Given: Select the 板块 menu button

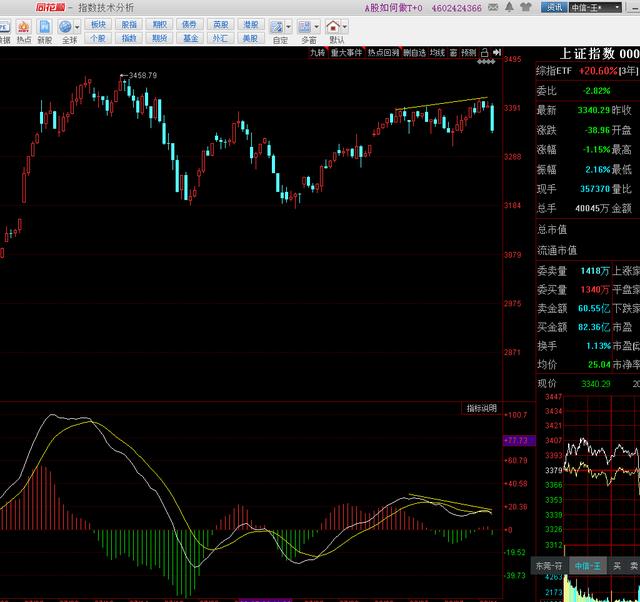Looking at the screenshot, I should (97, 24).
